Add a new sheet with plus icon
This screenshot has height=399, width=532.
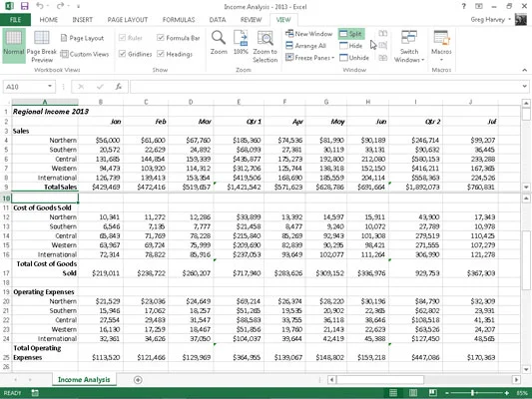(138, 380)
